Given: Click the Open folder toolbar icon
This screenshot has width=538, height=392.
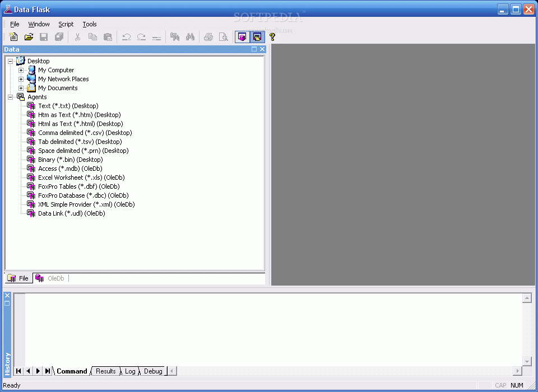Looking at the screenshot, I should (x=29, y=37).
